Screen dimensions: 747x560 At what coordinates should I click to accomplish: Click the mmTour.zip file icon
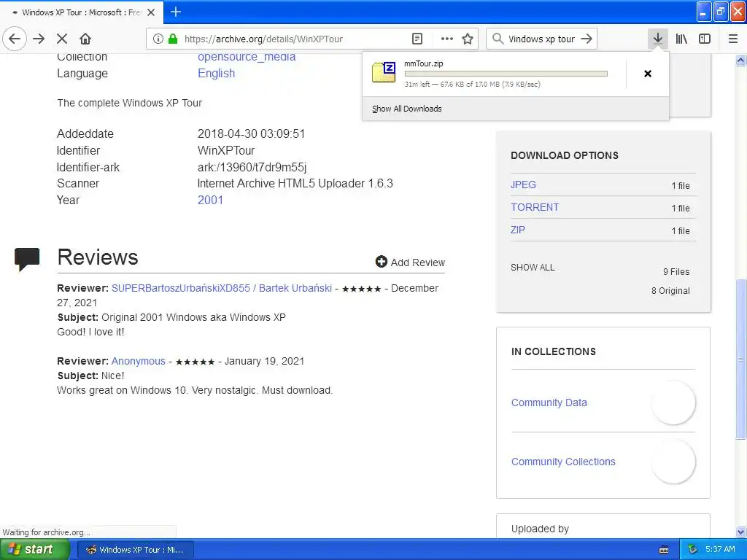click(x=384, y=73)
